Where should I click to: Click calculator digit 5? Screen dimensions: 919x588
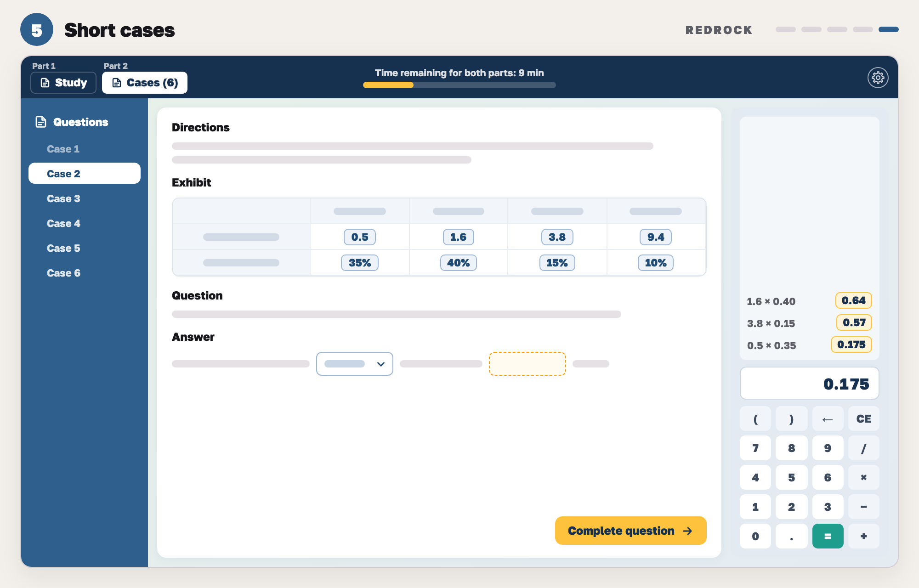click(791, 477)
